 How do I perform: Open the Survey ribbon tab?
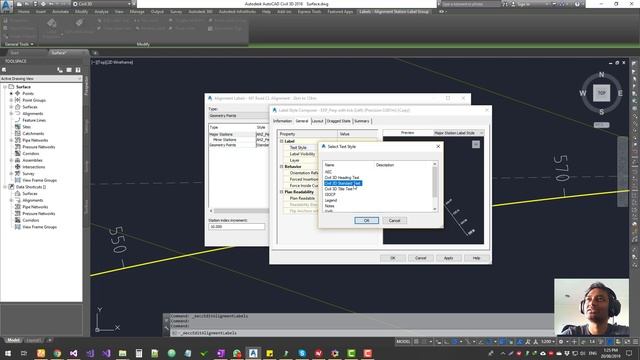pos(176,11)
